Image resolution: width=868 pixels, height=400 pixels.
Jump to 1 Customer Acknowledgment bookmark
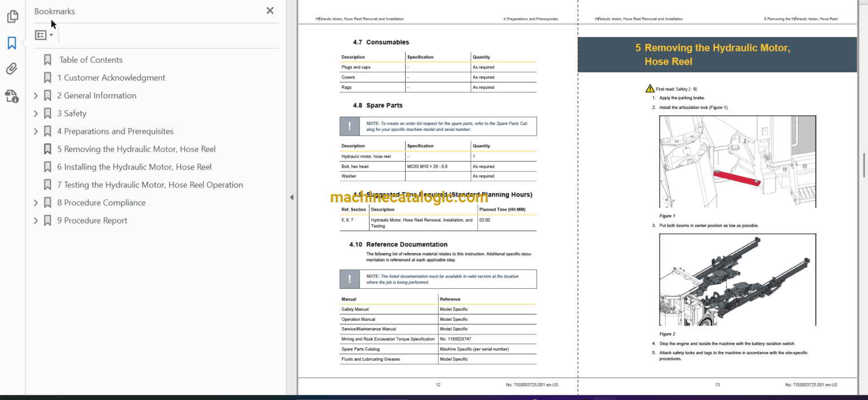tap(111, 78)
